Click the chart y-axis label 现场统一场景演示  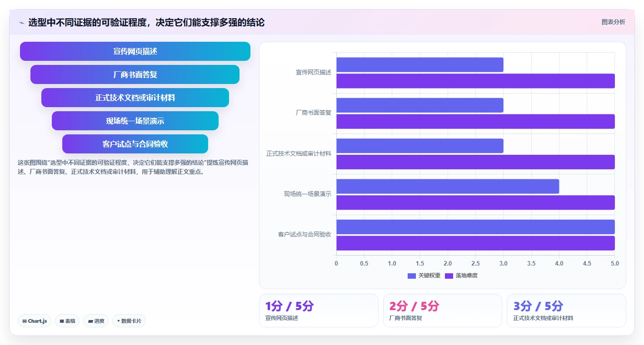pyautogui.click(x=308, y=194)
